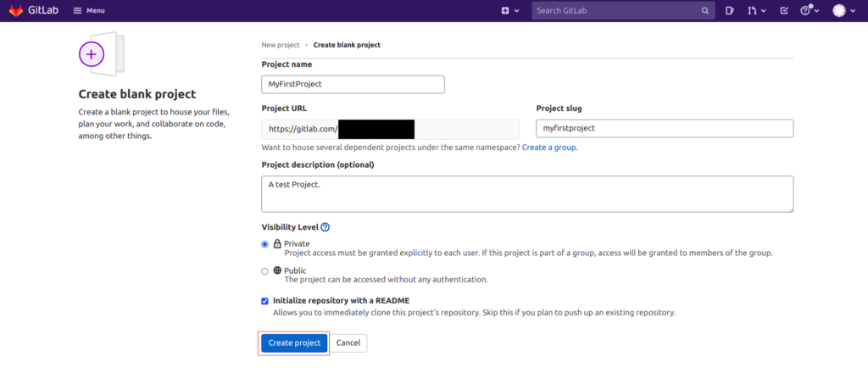Image resolution: width=868 pixels, height=368 pixels.
Task: Expand the Help question mark menu
Action: 808,10
